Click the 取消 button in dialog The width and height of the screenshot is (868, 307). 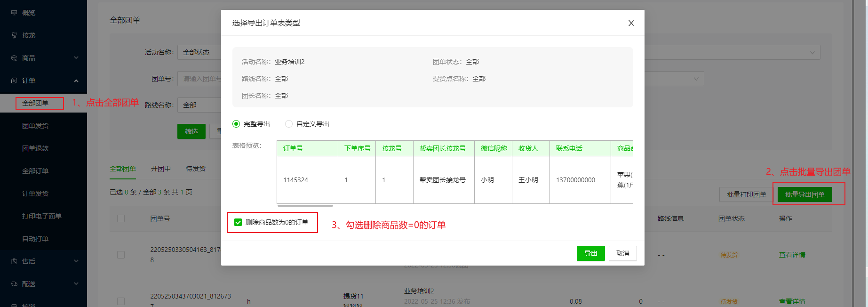[x=623, y=253]
